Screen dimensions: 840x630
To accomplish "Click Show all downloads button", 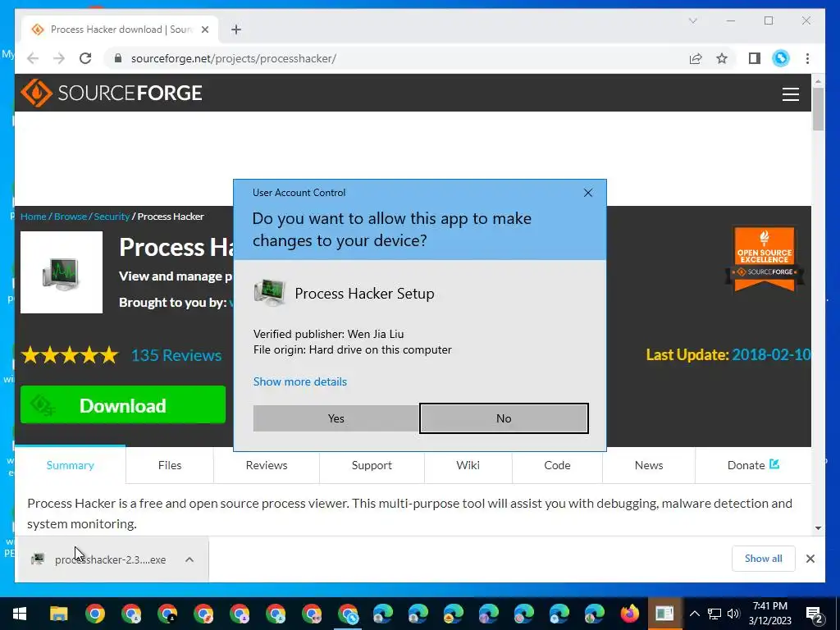I will [764, 559].
